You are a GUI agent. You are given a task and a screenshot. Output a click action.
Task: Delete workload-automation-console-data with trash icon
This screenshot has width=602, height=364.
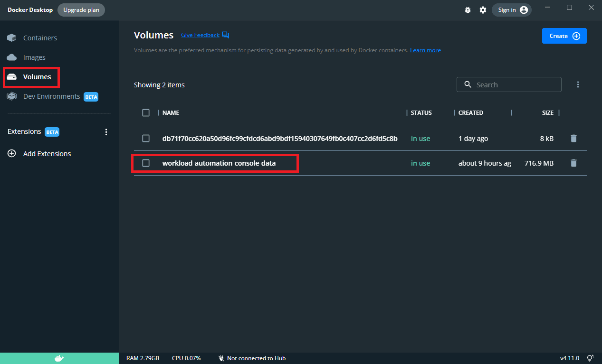573,163
